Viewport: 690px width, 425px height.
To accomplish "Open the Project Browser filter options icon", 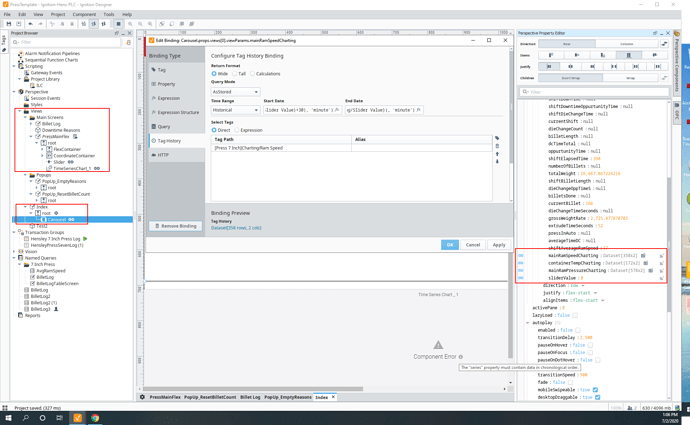I will (x=128, y=42).
